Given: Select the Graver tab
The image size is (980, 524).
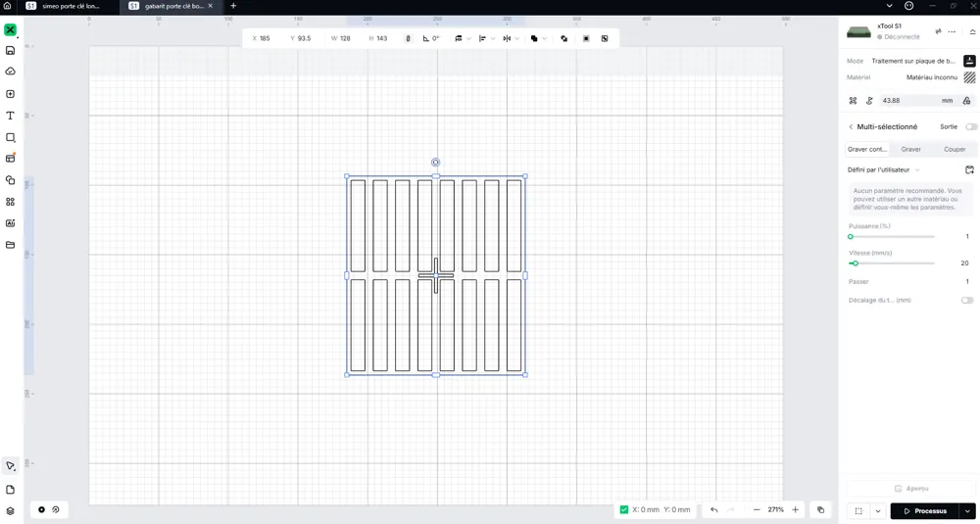Looking at the screenshot, I should point(910,149).
